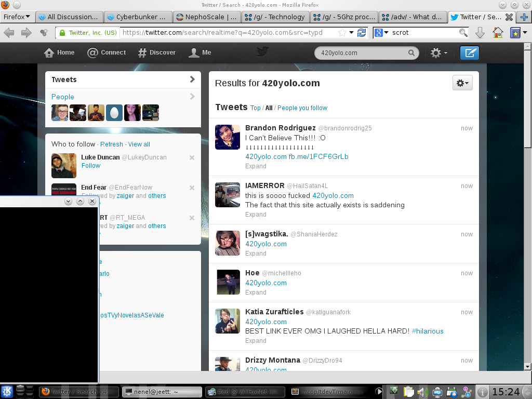
Task: Open Twitter Home in the navbar
Action: click(x=59, y=52)
